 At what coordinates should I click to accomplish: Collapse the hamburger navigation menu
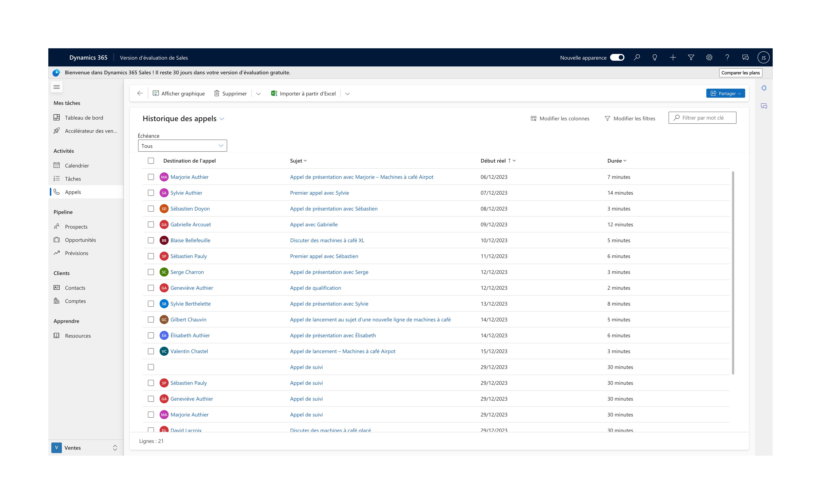click(x=57, y=87)
